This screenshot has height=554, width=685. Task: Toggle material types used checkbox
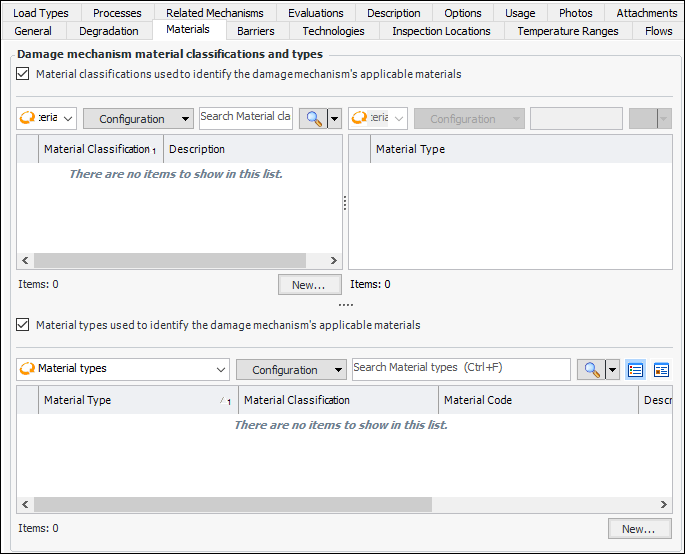click(23, 325)
